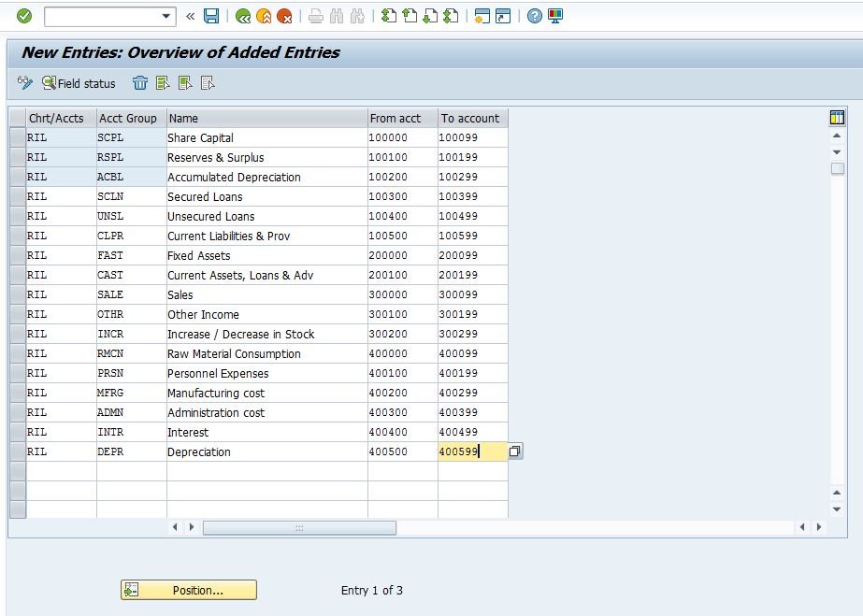
Task: Click the Name cell Unsecured Loans
Action: (266, 216)
